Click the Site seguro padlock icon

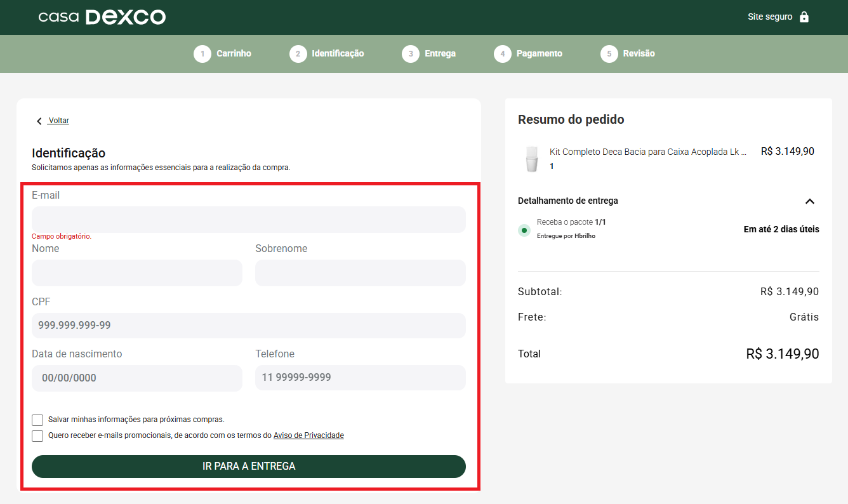point(804,17)
